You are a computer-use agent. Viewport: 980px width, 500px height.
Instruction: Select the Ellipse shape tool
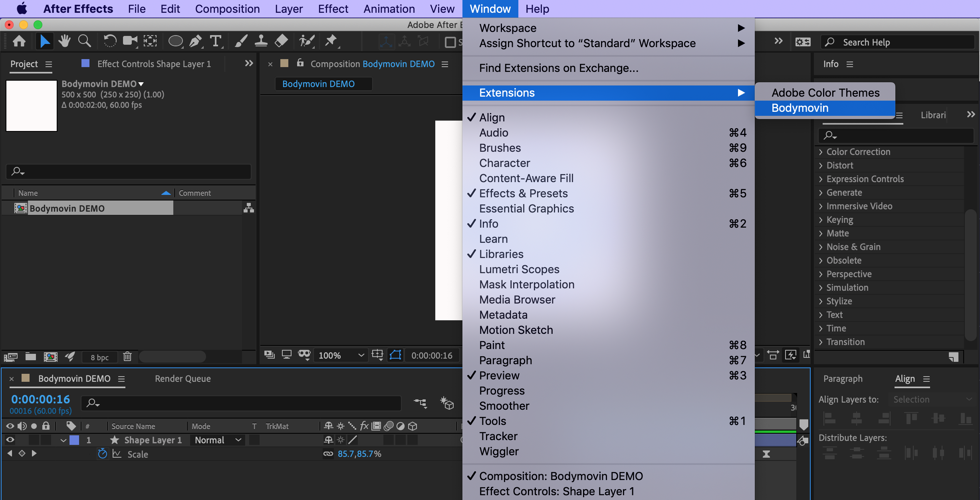coord(175,41)
